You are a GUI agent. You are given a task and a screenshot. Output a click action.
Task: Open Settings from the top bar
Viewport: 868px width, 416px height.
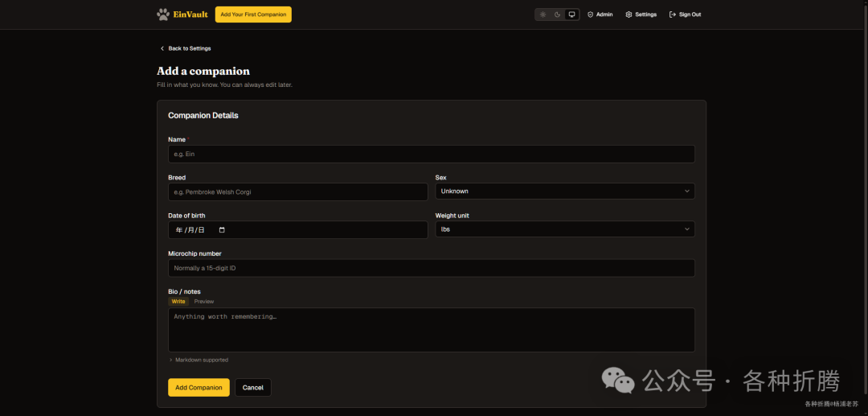pos(641,14)
